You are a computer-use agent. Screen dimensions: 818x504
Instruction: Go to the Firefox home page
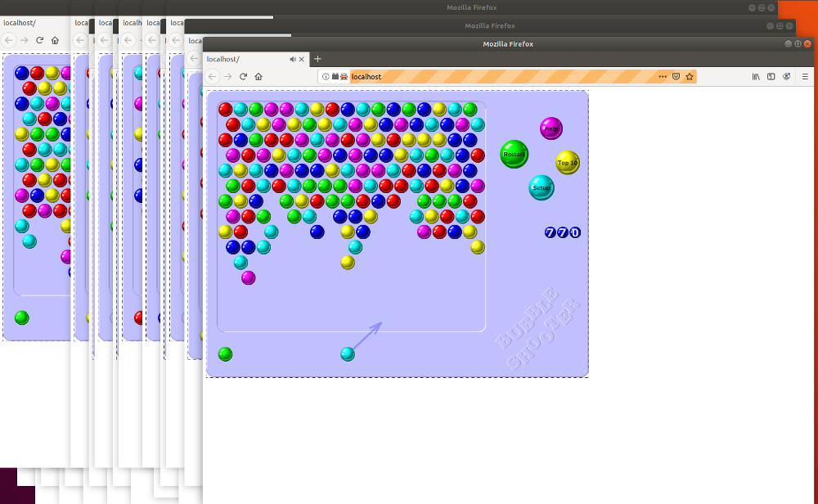pyautogui.click(x=258, y=76)
